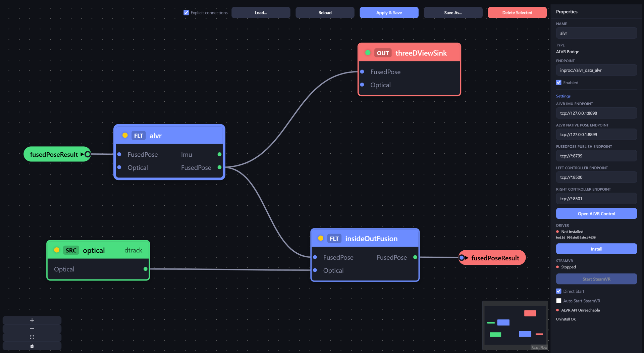
Task: Click the green fusedPoseResult input pill label
Action: 54,154
